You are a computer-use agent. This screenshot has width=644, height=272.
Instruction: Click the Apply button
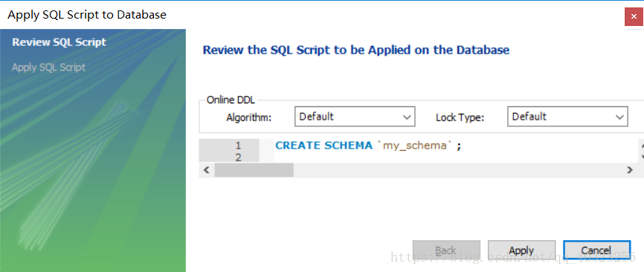tap(521, 250)
